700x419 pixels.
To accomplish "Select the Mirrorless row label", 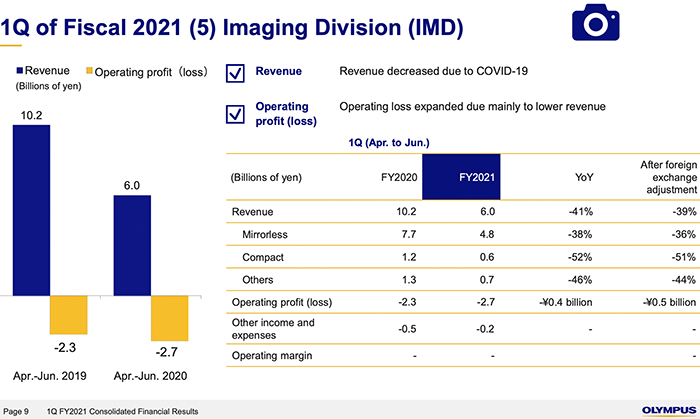I will coord(265,232).
